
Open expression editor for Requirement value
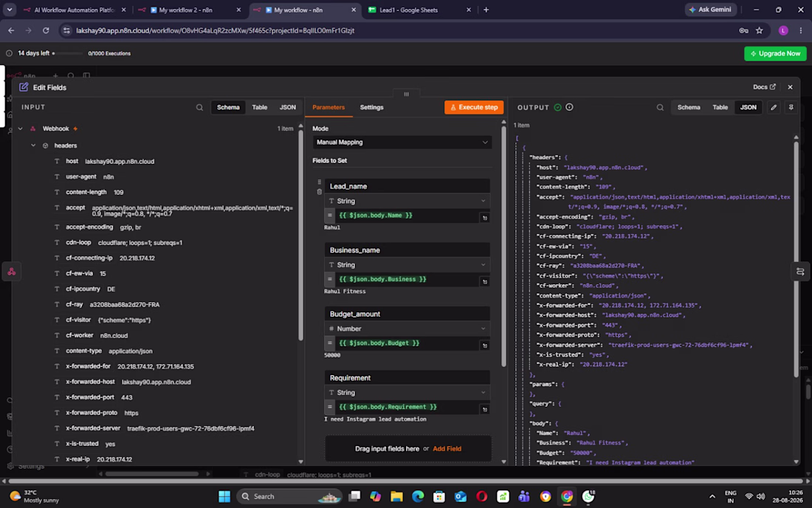485,409
